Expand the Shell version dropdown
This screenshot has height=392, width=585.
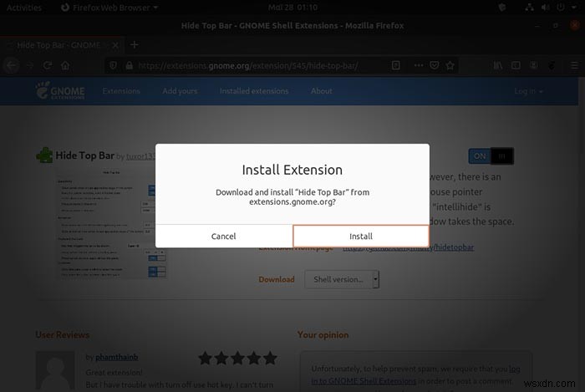(342, 279)
